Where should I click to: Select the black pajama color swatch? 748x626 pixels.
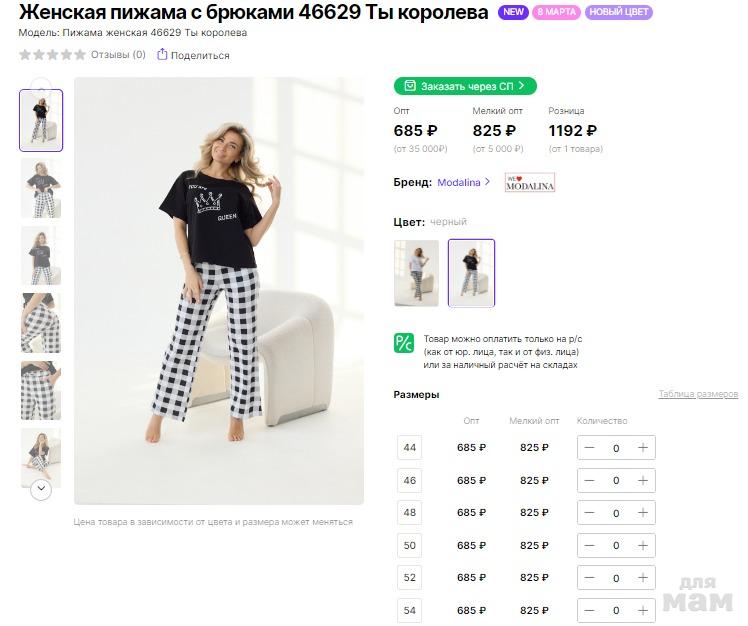tap(471, 273)
